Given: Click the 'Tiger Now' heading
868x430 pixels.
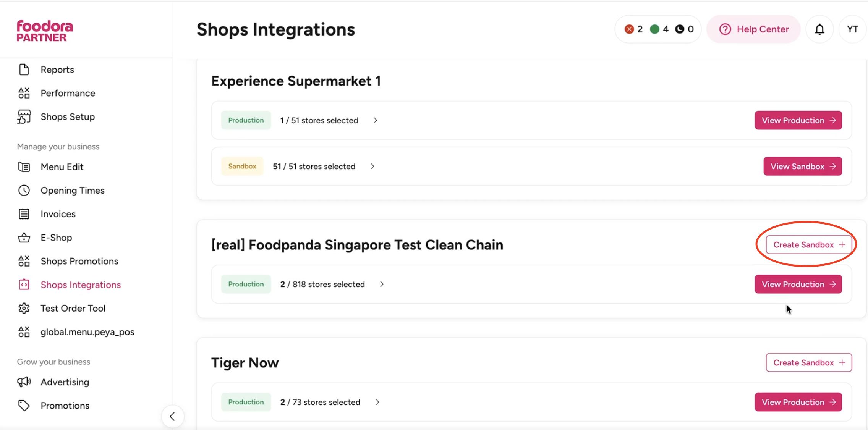Looking at the screenshot, I should (x=245, y=362).
